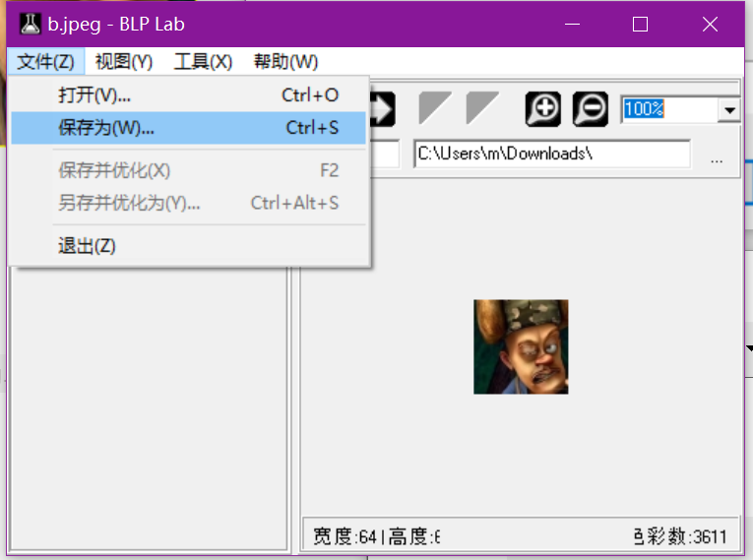Image resolution: width=753 pixels, height=560 pixels.
Task: Open the 帮助(W) menu
Action: click(x=285, y=62)
